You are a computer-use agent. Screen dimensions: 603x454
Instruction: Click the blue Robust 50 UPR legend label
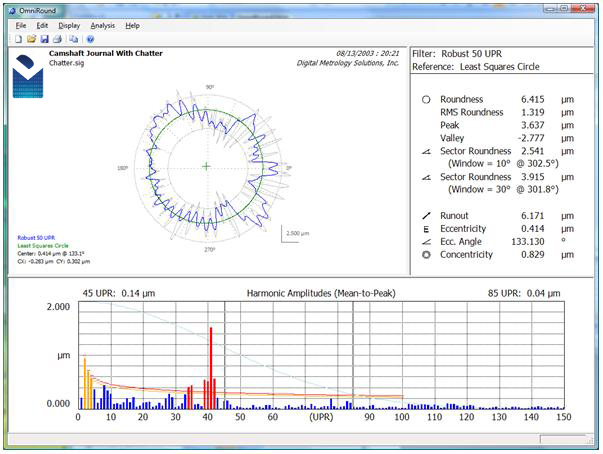point(36,238)
